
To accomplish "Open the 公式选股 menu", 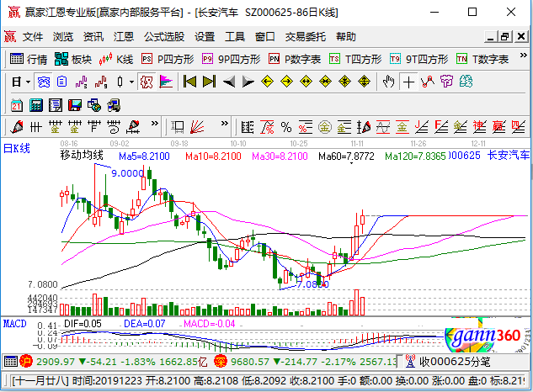I will click(164, 37).
